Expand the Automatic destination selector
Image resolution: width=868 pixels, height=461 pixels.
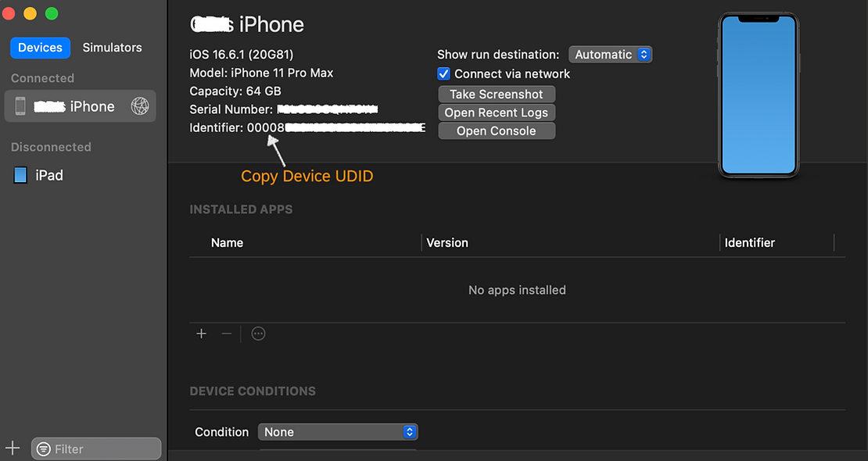click(x=611, y=54)
